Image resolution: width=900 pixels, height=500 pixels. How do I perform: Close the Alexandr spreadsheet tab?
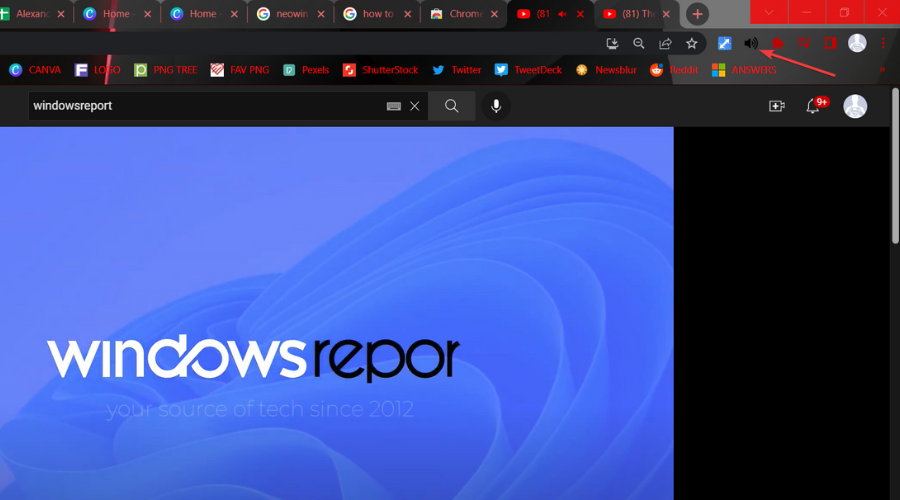61,14
